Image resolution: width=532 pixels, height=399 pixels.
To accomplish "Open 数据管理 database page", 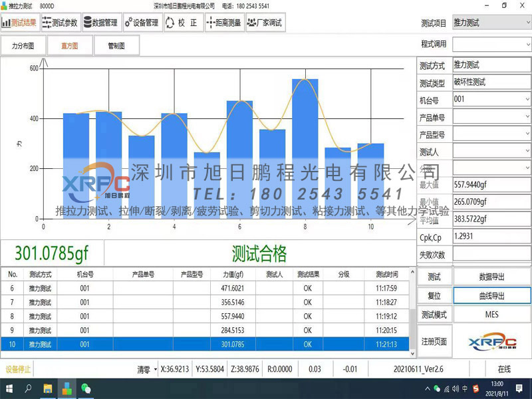I will click(x=102, y=23).
